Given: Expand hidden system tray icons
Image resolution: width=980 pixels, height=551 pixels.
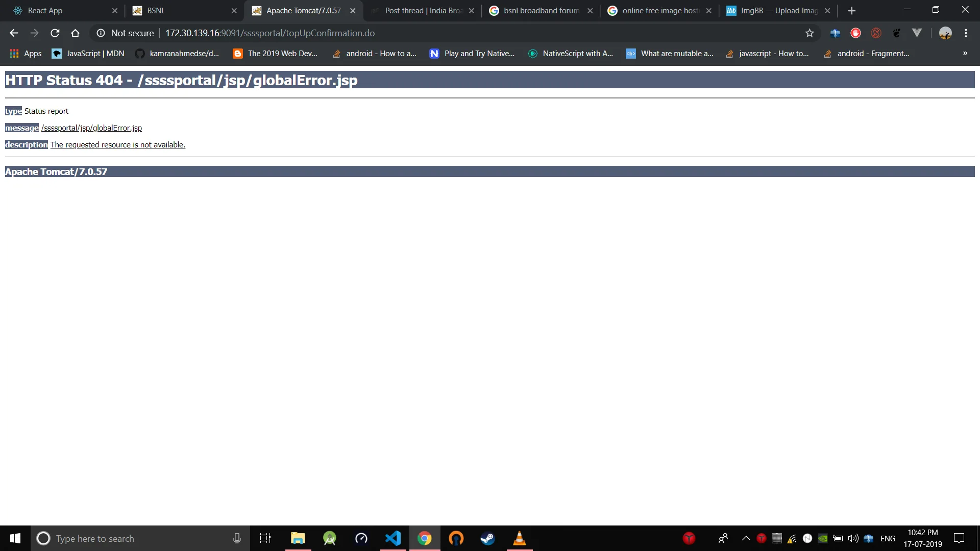Looking at the screenshot, I should tap(745, 538).
